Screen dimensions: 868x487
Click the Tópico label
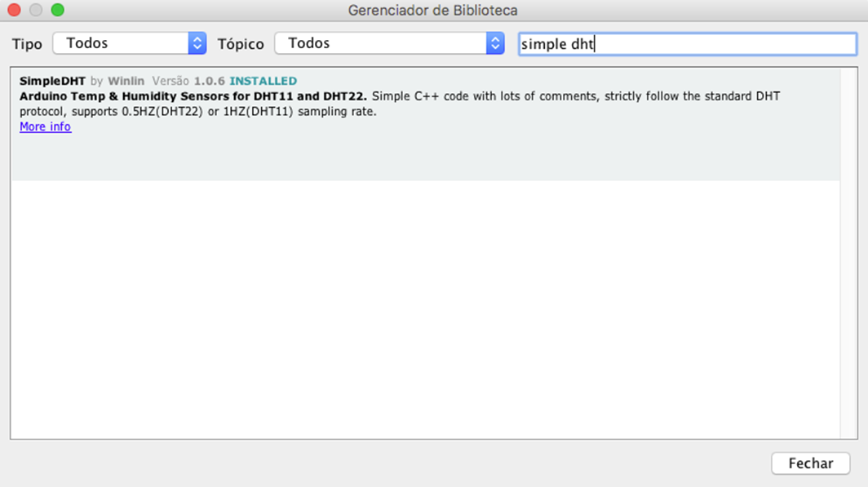(x=241, y=44)
